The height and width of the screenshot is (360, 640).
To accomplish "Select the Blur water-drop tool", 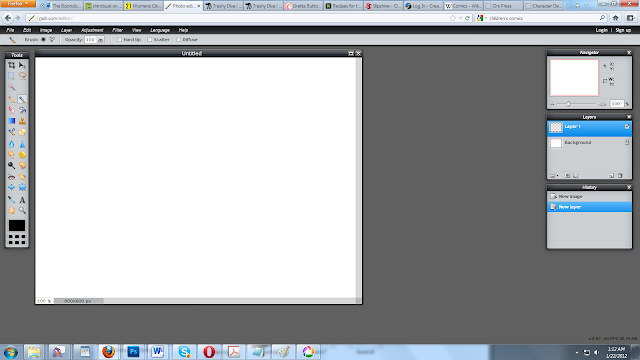I will tap(11, 144).
